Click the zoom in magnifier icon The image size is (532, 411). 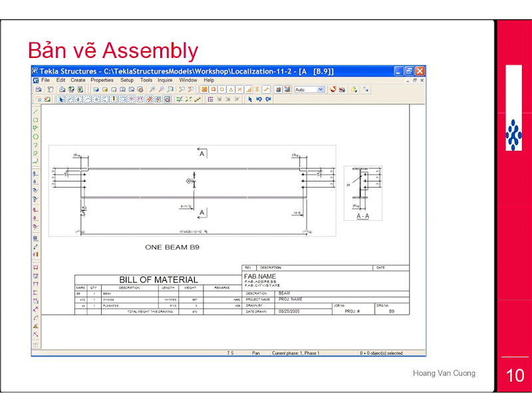click(x=153, y=90)
